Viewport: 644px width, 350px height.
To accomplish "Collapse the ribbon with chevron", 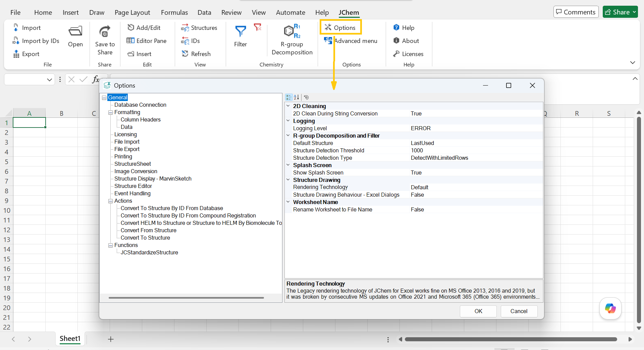I will point(633,62).
